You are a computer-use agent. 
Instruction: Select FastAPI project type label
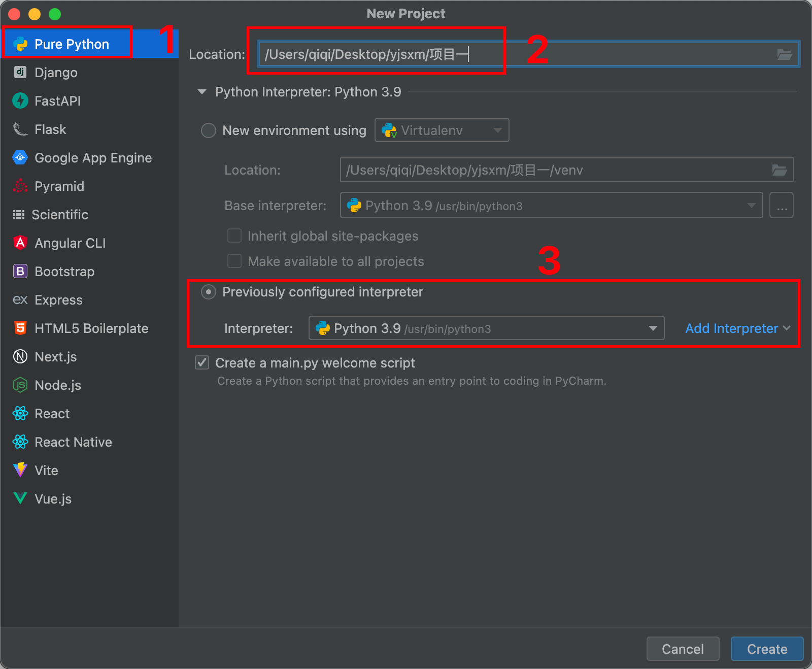click(57, 101)
